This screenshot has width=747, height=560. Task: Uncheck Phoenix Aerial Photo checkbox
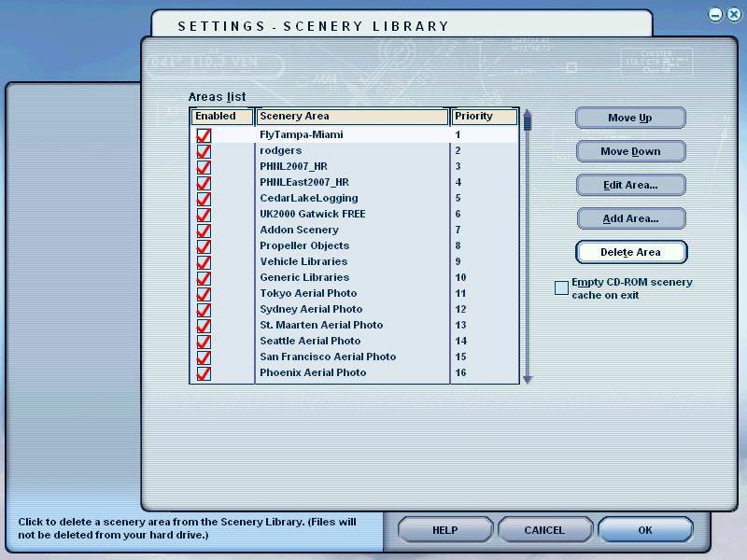[204, 373]
